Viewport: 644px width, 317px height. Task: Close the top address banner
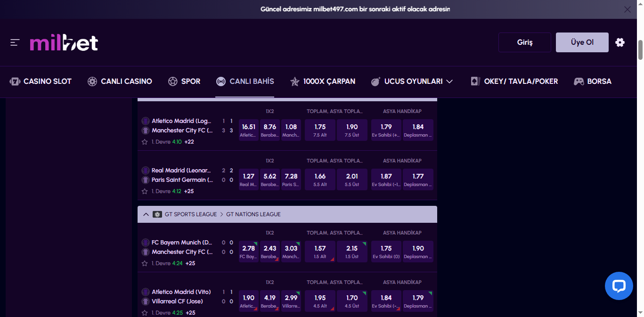627,9
